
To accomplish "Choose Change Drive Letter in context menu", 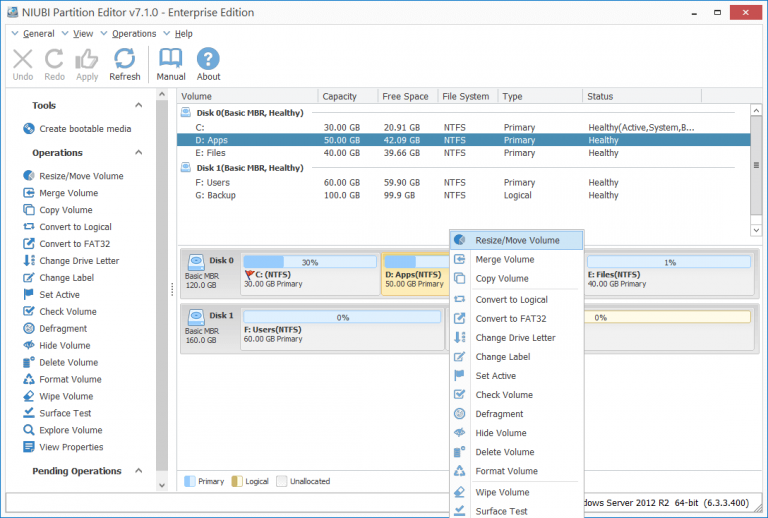I will 516,338.
